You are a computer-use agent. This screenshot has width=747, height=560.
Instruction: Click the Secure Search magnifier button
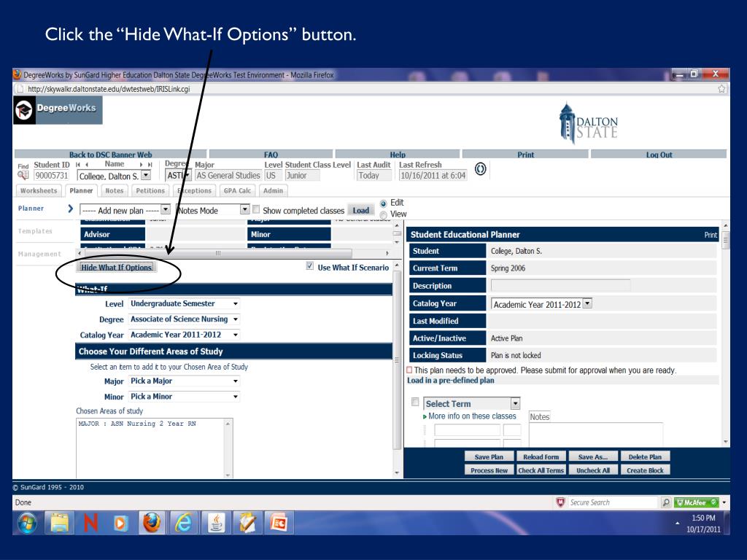click(x=666, y=502)
